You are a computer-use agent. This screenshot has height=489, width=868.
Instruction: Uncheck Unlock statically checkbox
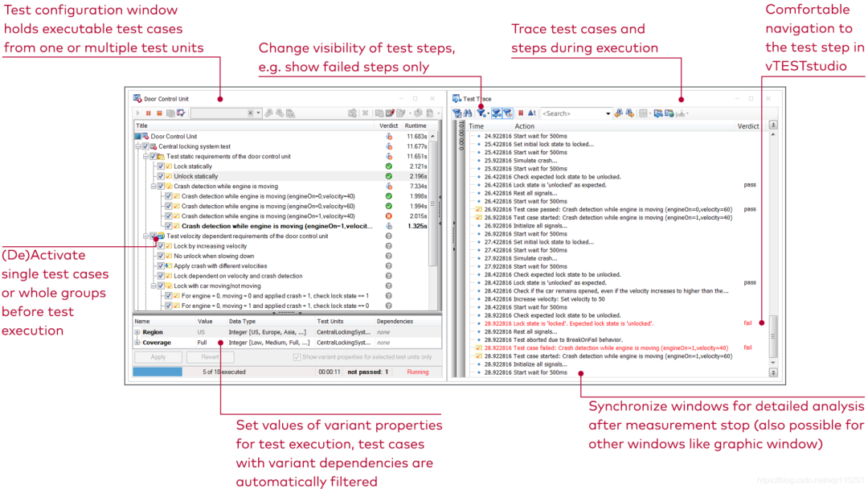click(x=161, y=176)
